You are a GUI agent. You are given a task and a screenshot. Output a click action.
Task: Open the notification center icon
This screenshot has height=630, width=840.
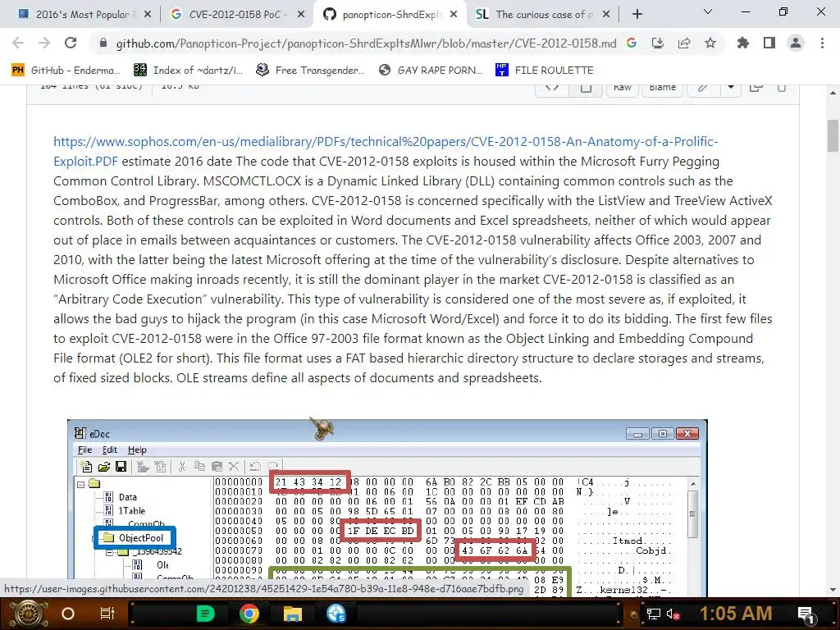coord(806,614)
